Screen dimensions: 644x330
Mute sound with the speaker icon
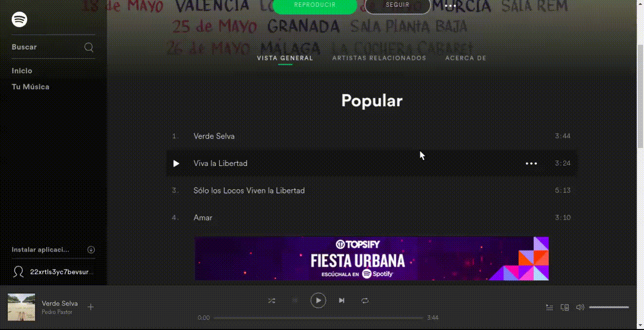(580, 307)
